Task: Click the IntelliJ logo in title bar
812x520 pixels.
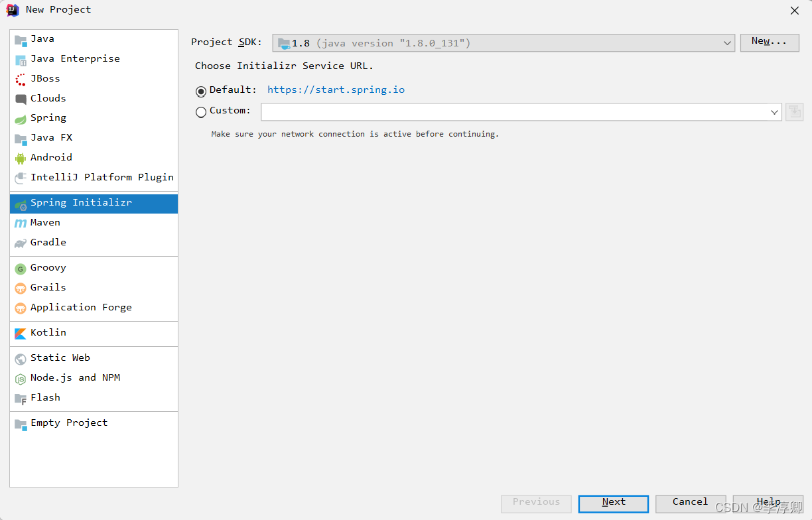Action: click(x=13, y=10)
